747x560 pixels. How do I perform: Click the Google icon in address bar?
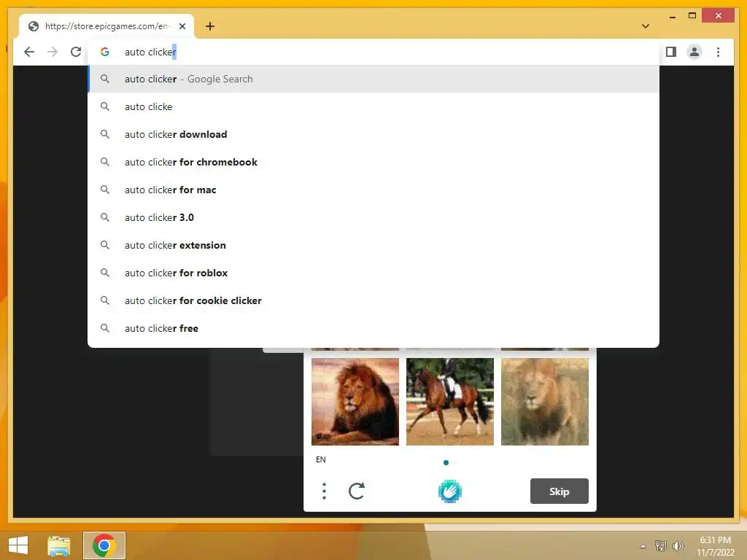pyautogui.click(x=105, y=52)
